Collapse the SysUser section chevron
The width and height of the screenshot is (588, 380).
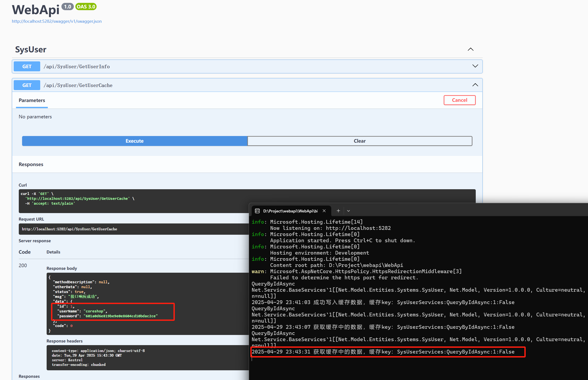pyautogui.click(x=470, y=49)
